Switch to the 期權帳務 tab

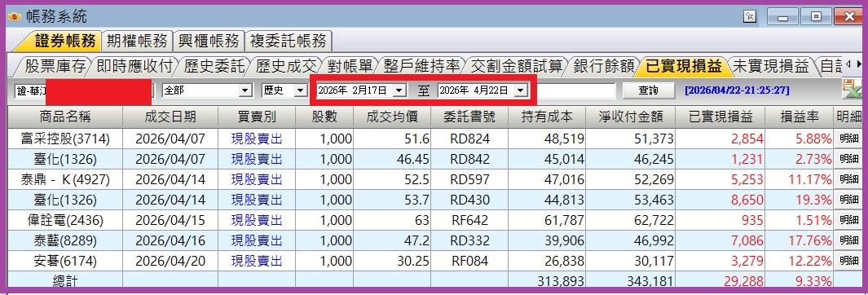(x=137, y=41)
